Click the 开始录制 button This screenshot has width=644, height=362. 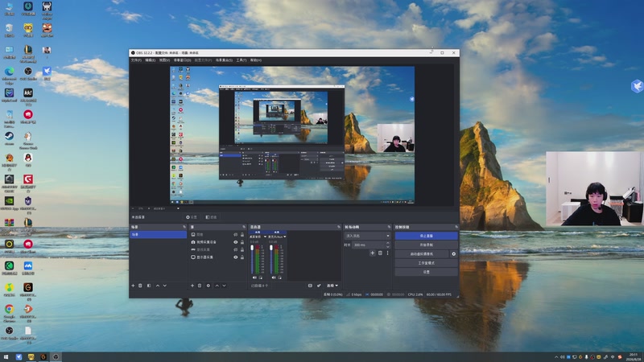pos(427,245)
